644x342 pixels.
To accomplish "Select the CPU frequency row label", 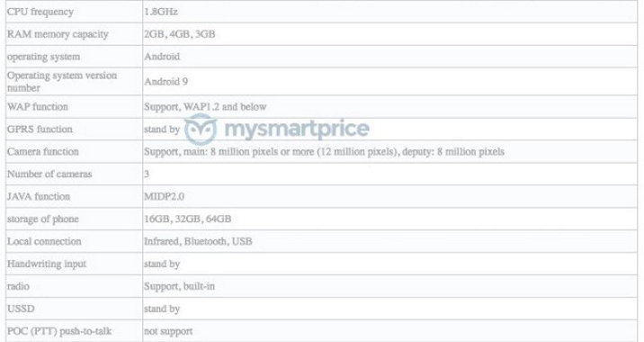I will [40, 12].
